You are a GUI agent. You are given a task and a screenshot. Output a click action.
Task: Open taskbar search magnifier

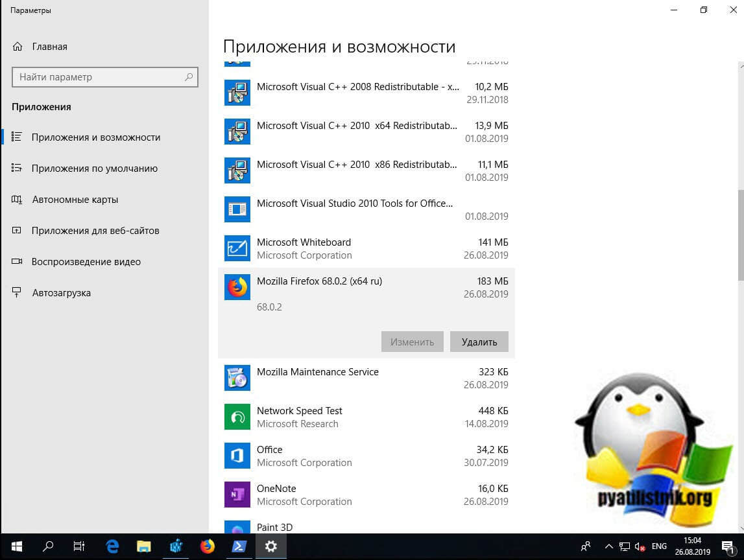pyautogui.click(x=48, y=546)
